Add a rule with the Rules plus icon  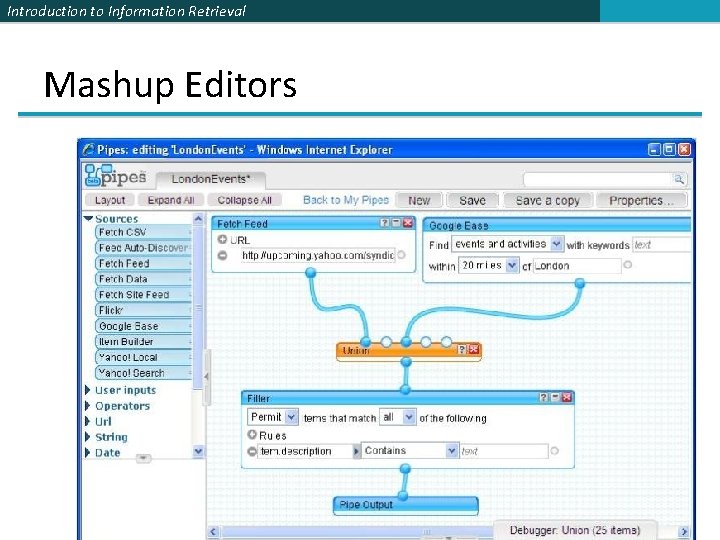[252, 434]
